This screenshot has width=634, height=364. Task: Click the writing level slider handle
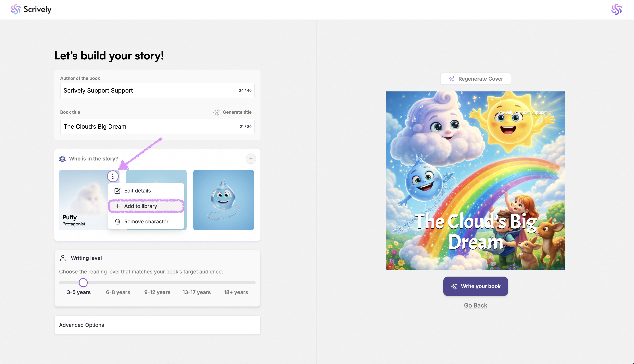click(83, 282)
